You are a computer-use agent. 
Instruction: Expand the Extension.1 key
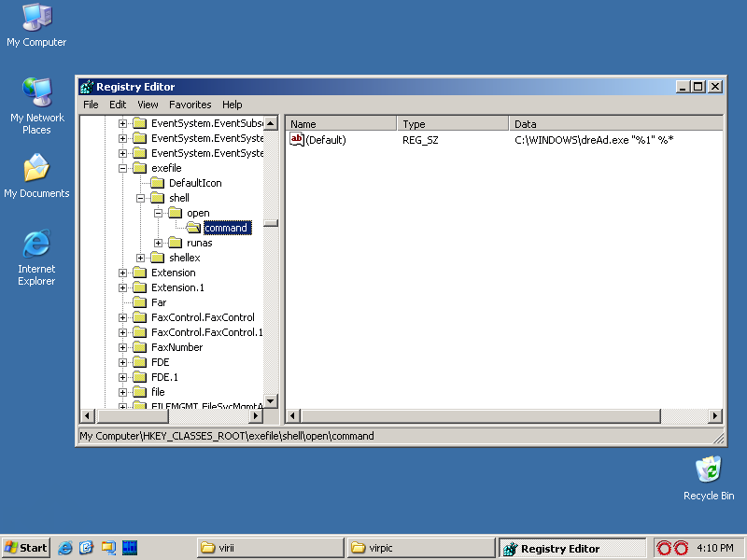click(122, 287)
